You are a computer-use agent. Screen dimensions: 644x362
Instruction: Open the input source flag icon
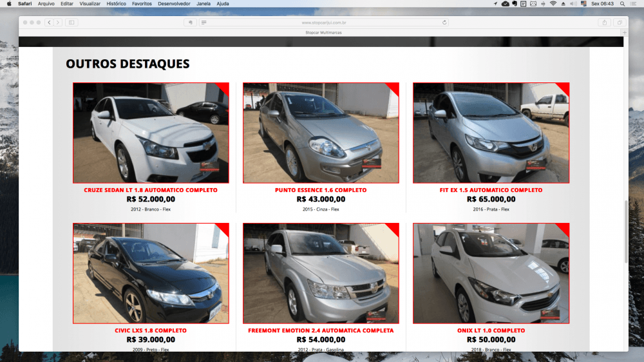click(583, 4)
